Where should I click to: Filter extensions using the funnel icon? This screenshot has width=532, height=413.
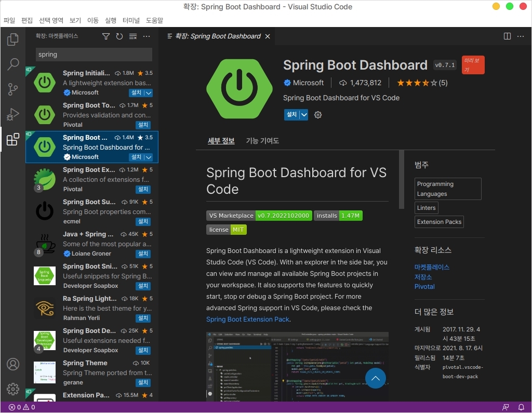106,36
